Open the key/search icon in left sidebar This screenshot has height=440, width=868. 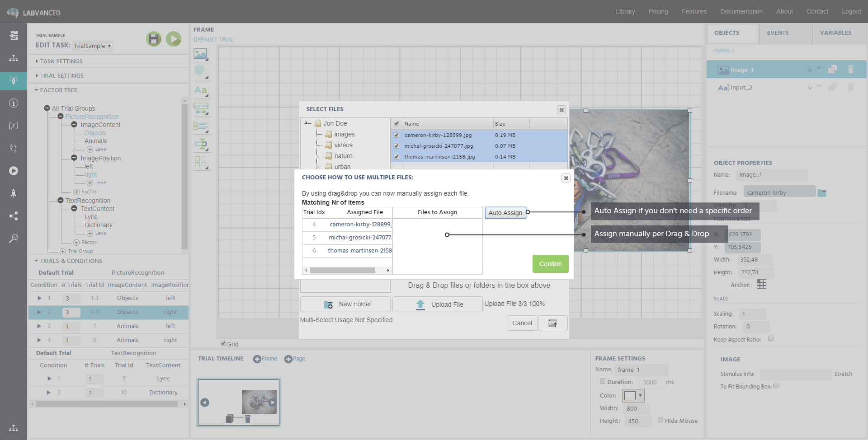point(14,238)
